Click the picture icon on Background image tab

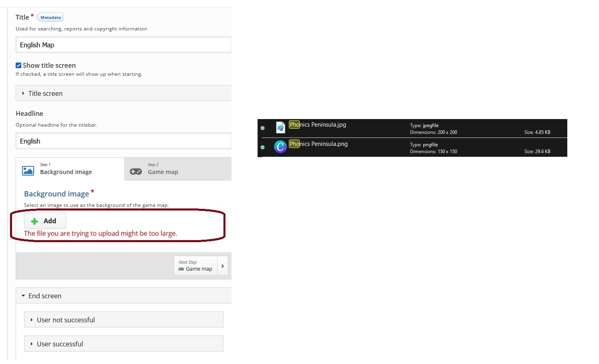28,171
